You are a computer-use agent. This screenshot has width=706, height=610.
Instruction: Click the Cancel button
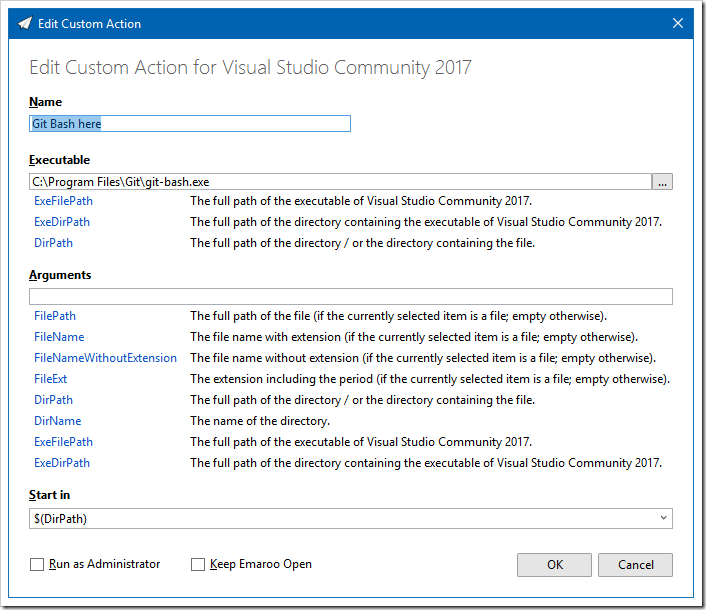point(635,565)
